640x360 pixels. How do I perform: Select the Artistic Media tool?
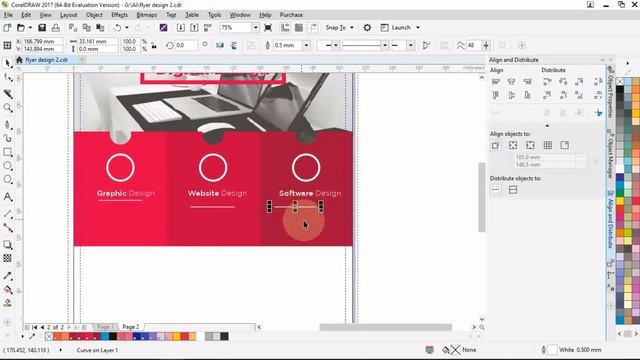click(x=7, y=138)
